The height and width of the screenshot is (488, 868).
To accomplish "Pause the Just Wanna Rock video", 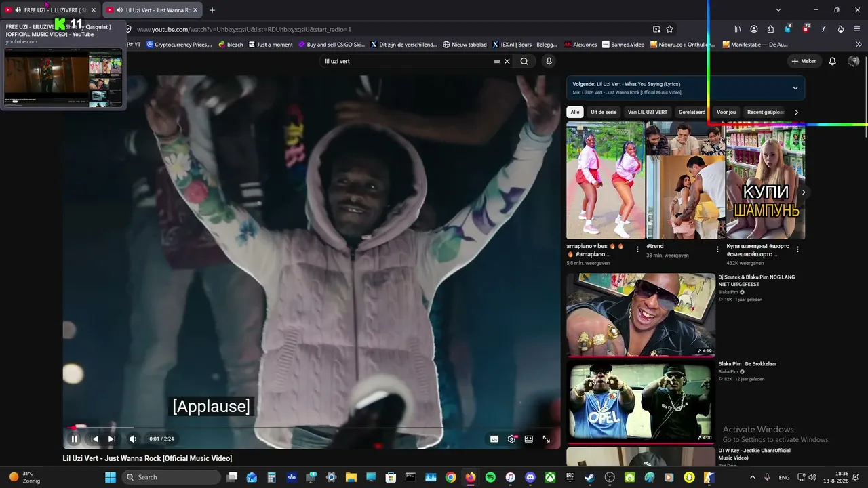I will (75, 439).
